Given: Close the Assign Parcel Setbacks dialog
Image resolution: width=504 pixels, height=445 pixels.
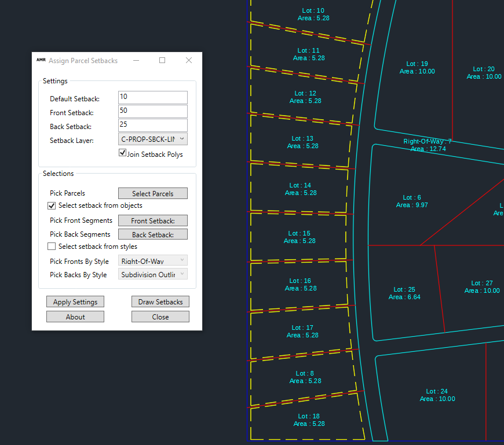Looking at the screenshot, I should (x=160, y=316).
